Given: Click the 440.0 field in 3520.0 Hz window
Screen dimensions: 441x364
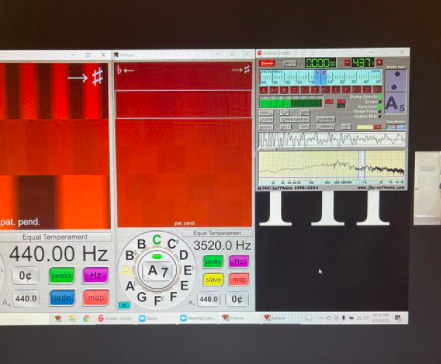Looking at the screenshot, I should click(x=209, y=299).
